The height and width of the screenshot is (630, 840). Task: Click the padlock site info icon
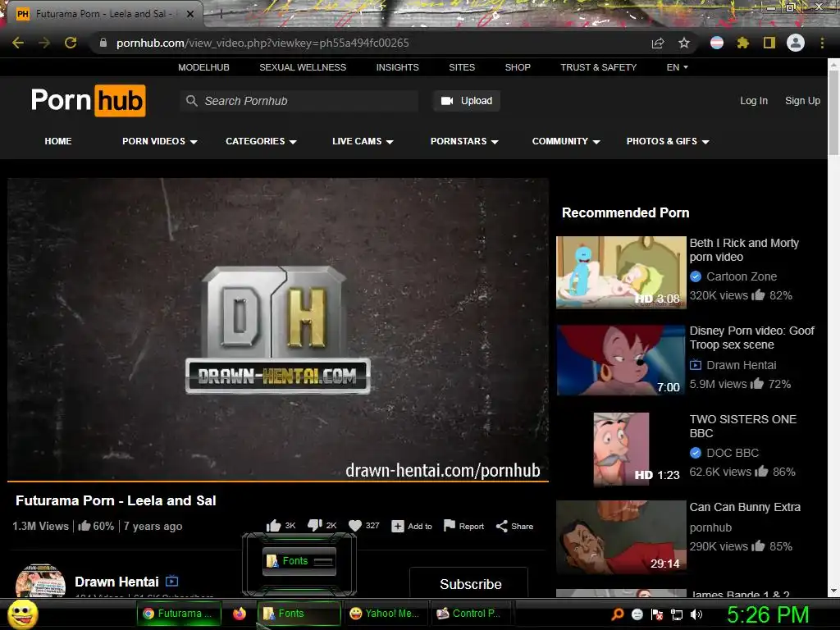click(x=103, y=43)
